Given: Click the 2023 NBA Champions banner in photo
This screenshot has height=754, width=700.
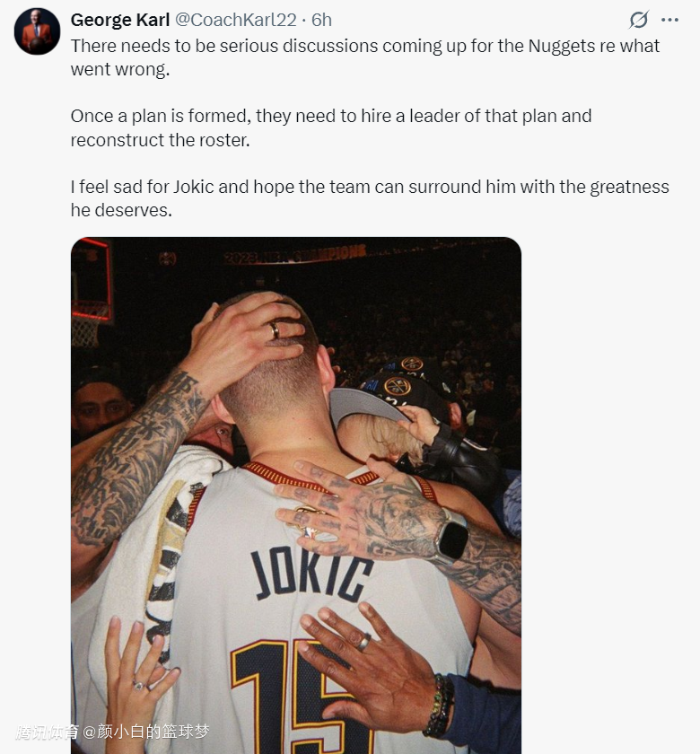Looking at the screenshot, I should [x=295, y=255].
